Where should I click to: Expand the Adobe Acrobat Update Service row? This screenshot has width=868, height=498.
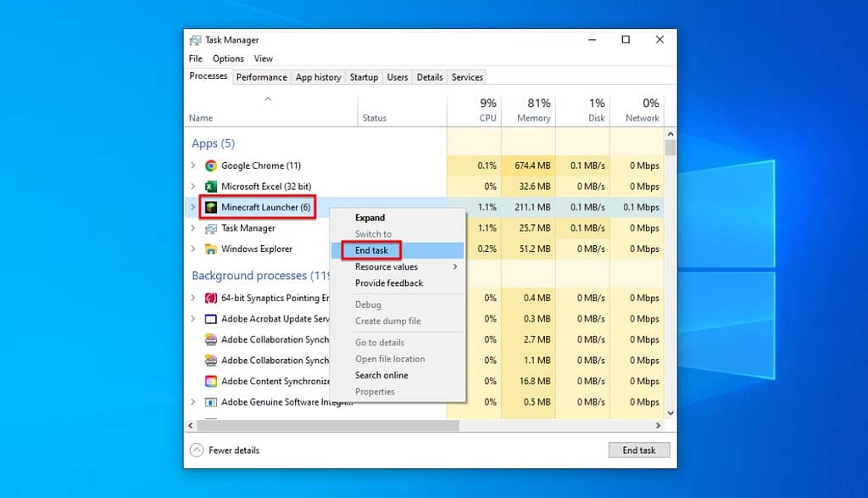coord(192,319)
